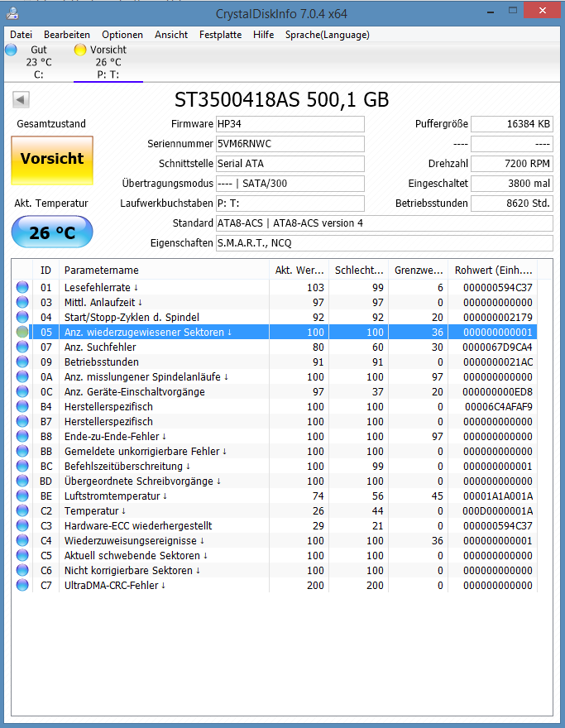565x728 pixels.
Task: Click status orb for Nicht korrigierbare Sektoren
Action: pos(22,570)
